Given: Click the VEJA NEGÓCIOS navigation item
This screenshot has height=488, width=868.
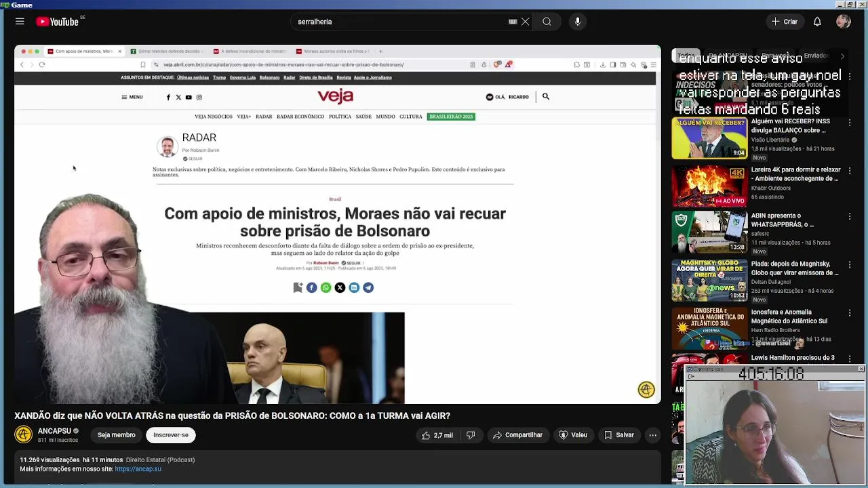Looking at the screenshot, I should tap(214, 117).
